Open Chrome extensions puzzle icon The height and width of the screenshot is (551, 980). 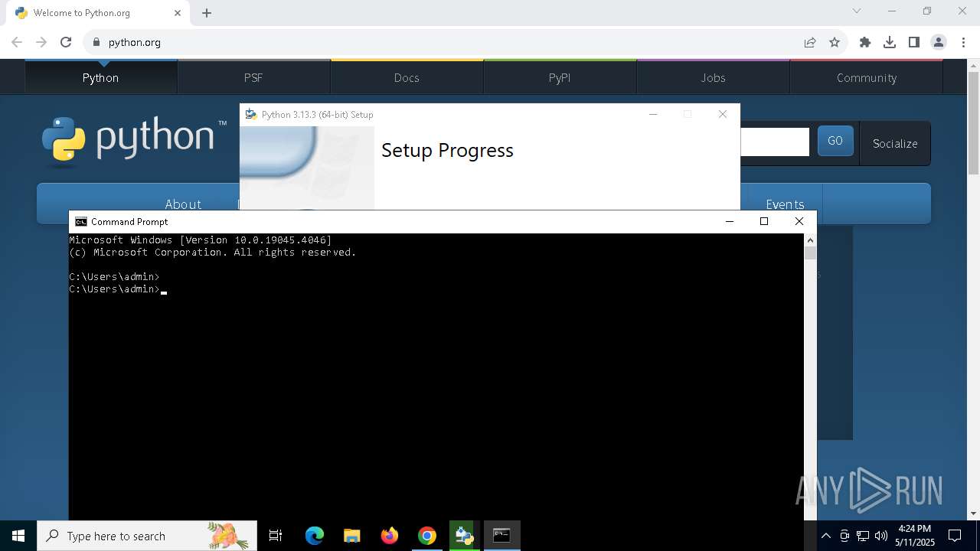(865, 42)
